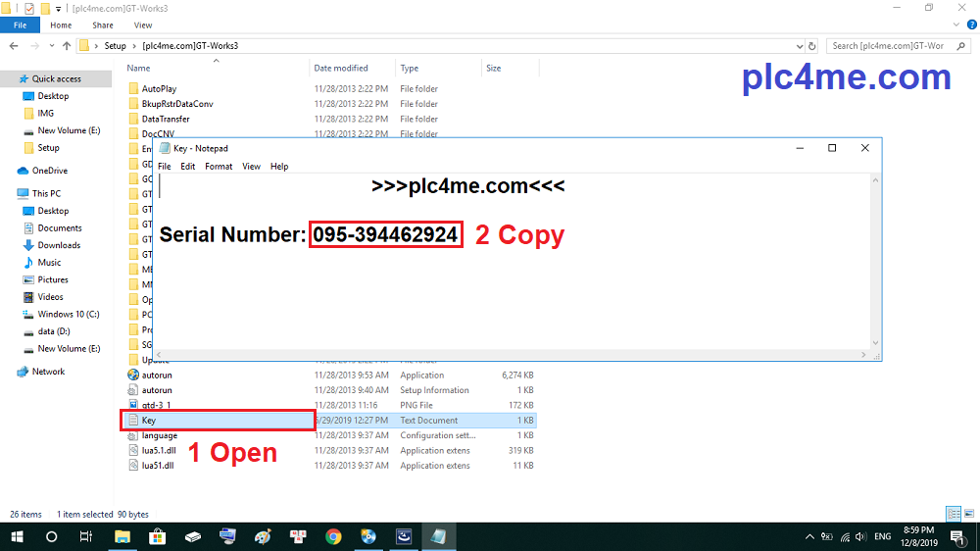
Task: Open Cortana search circle on the taskbar
Action: point(51,536)
